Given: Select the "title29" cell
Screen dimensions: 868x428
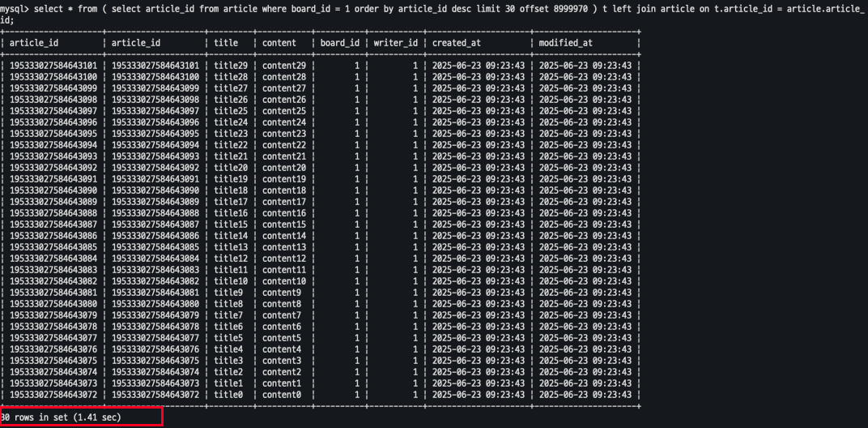Looking at the screenshot, I should 230,66.
